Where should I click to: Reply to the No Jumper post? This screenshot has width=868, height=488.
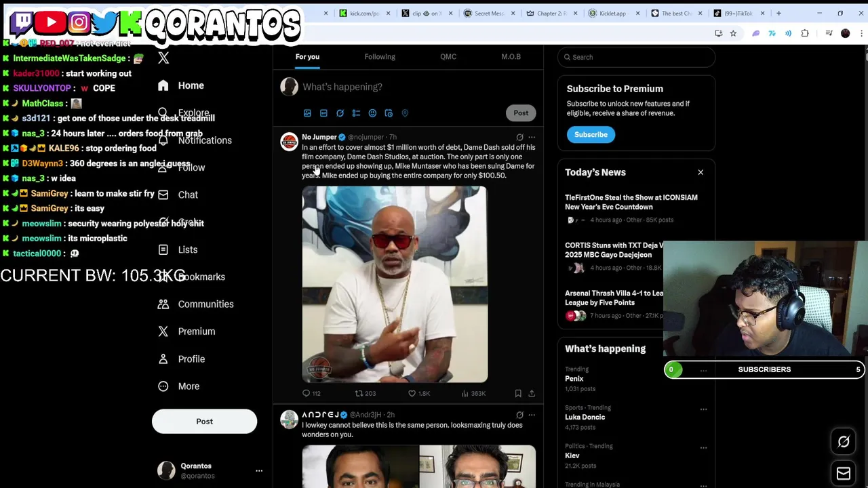[x=311, y=393]
